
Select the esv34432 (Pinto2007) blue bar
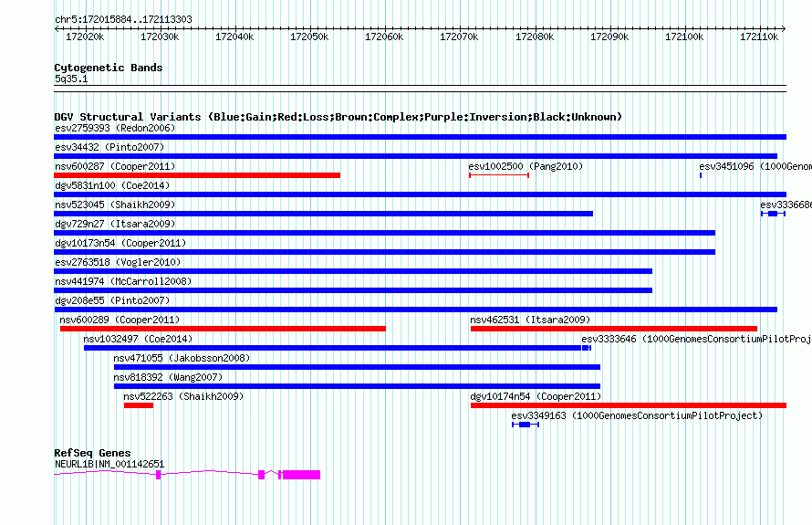point(415,156)
